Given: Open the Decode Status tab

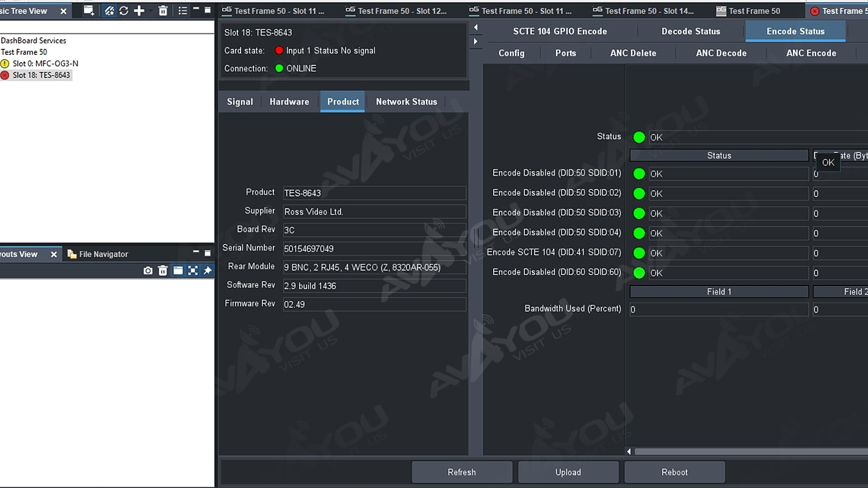Looking at the screenshot, I should tap(691, 31).
